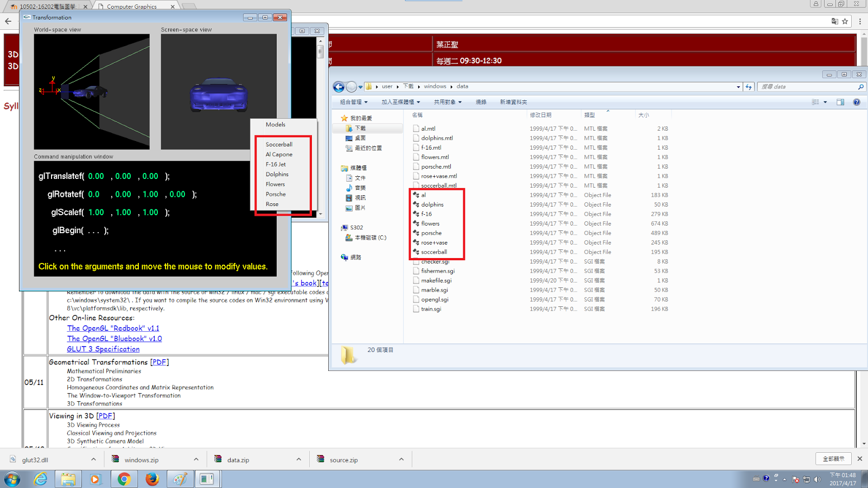Click the 全部顯示 button in the downloads bar
Screen dimensions: 868x488
[x=834, y=459]
